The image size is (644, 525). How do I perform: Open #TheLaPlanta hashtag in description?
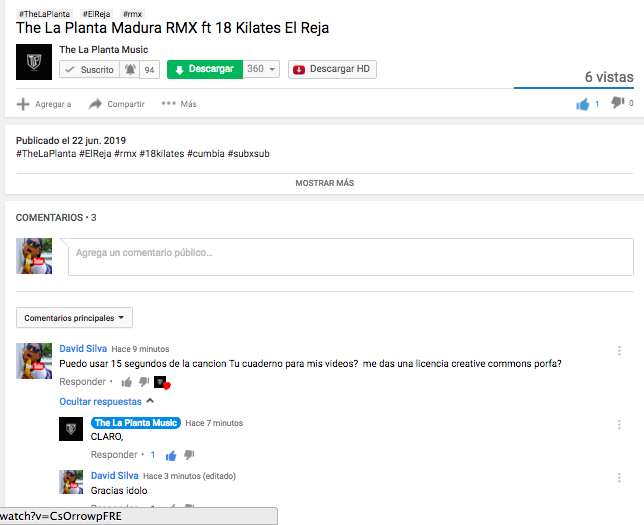pos(46,154)
